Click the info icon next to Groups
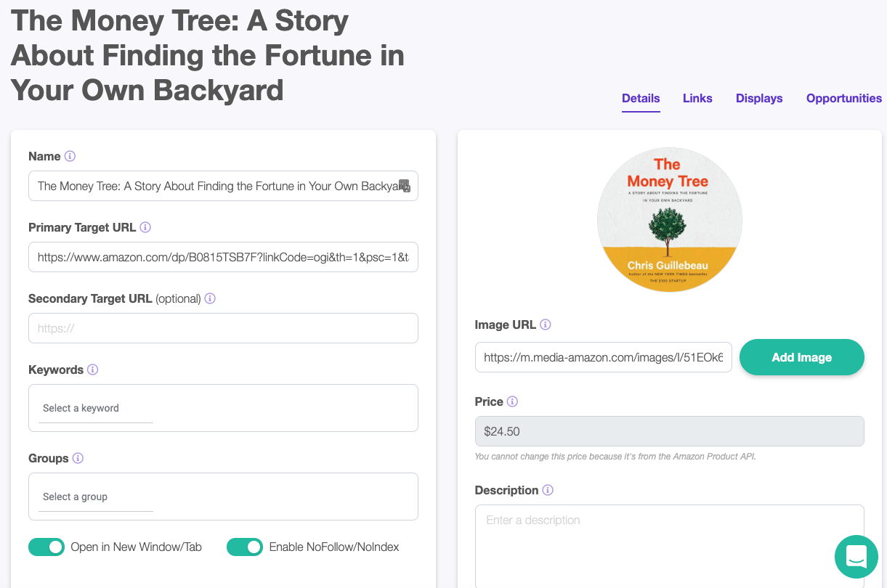Screen dimensions: 887x588 point(78,458)
